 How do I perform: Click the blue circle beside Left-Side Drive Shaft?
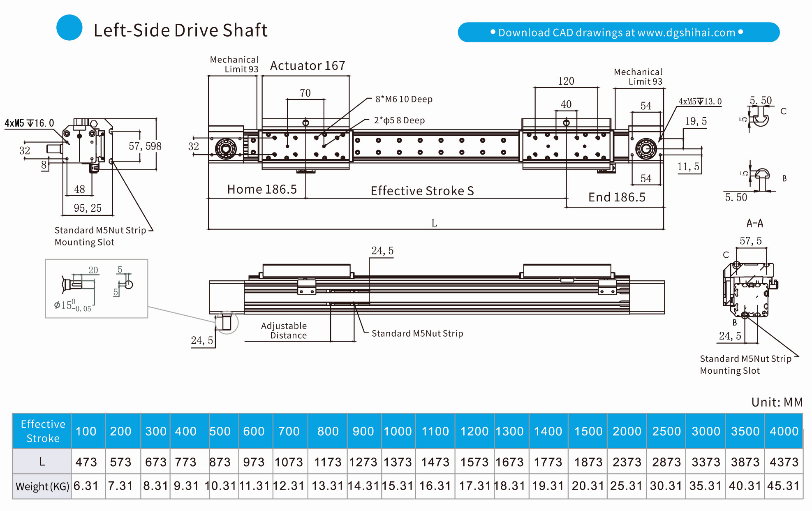[69, 28]
